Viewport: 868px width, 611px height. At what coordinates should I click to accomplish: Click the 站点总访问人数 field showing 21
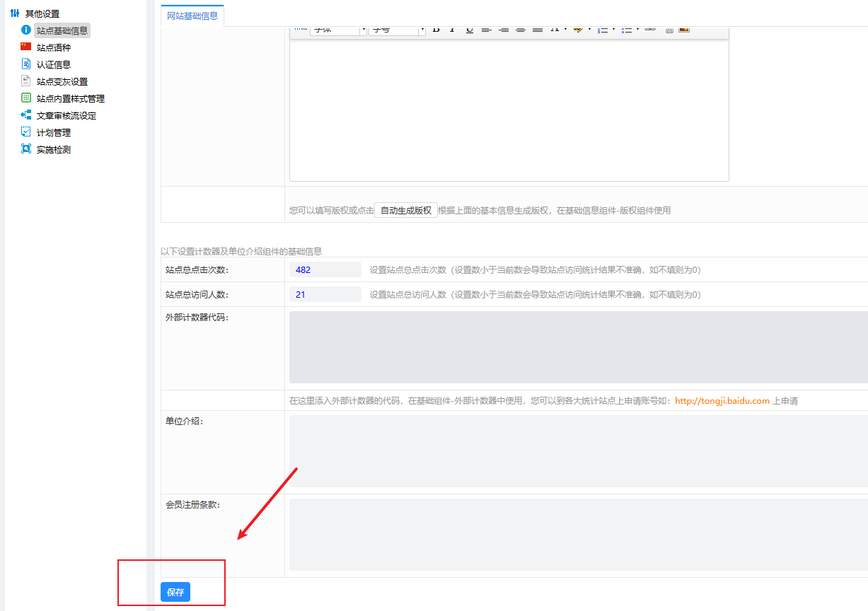point(325,294)
